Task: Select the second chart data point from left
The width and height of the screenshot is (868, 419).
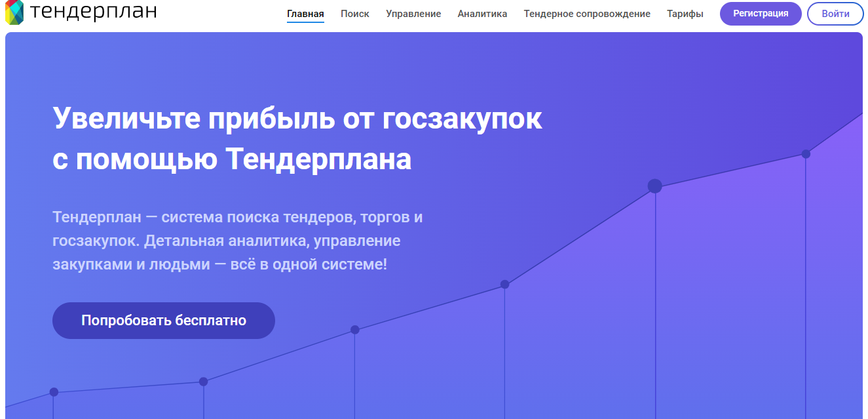Action: pos(204,382)
